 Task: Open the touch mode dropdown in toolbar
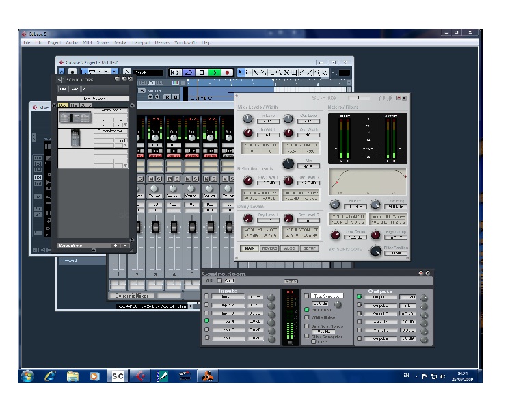[148, 73]
